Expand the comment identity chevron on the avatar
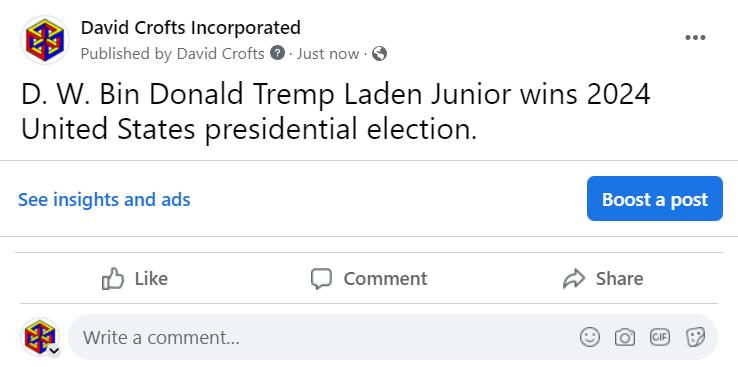 (x=54, y=351)
